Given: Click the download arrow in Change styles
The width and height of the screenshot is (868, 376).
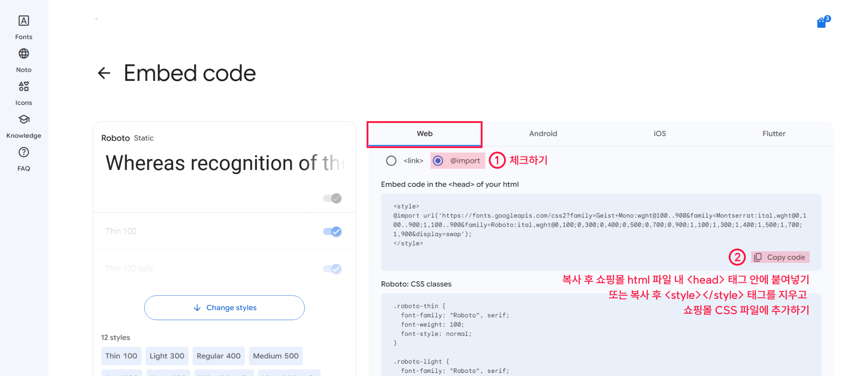Looking at the screenshot, I should coord(197,308).
